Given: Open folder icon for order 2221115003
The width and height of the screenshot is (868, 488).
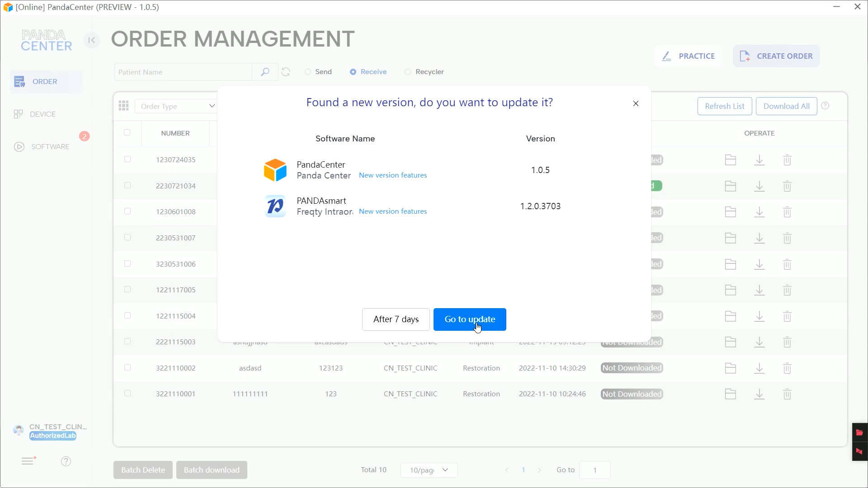Looking at the screenshot, I should [x=731, y=342].
